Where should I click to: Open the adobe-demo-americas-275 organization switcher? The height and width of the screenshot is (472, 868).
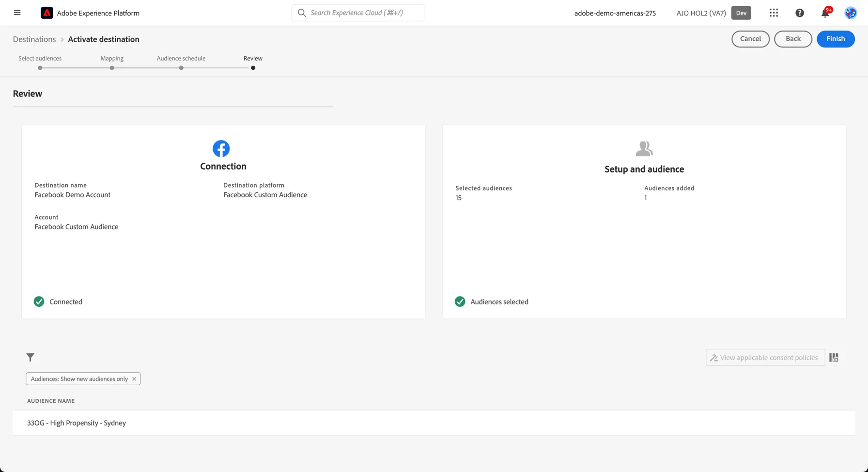point(615,13)
